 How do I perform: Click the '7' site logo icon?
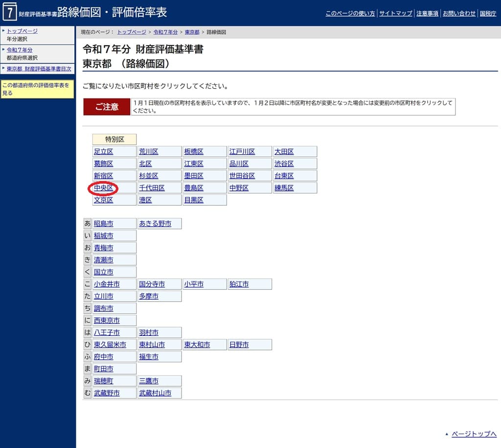point(10,11)
